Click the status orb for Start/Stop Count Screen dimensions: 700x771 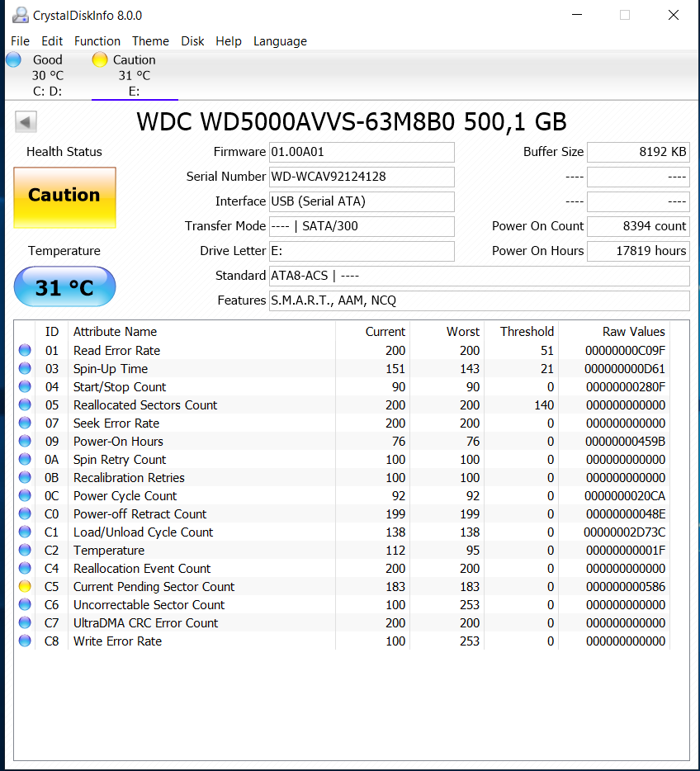(x=25, y=386)
